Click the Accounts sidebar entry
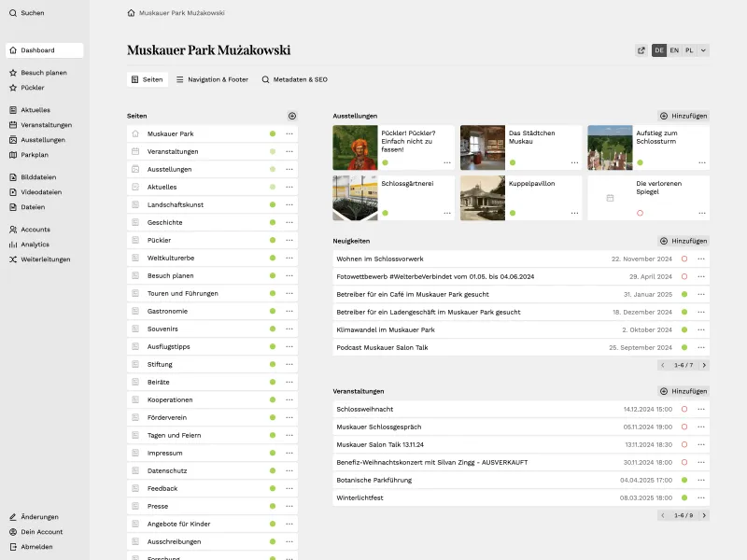The height and width of the screenshot is (560, 747). click(x=35, y=229)
